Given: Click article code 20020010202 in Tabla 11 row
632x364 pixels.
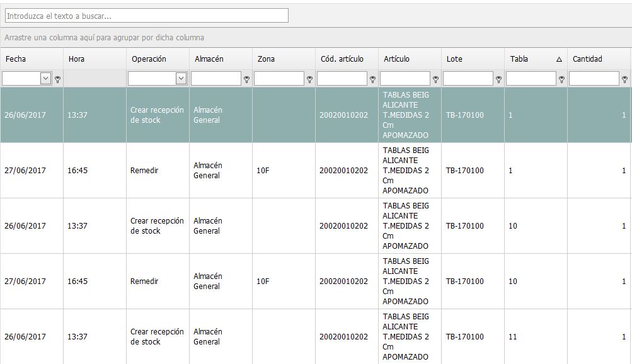Looking at the screenshot, I should click(x=344, y=337).
